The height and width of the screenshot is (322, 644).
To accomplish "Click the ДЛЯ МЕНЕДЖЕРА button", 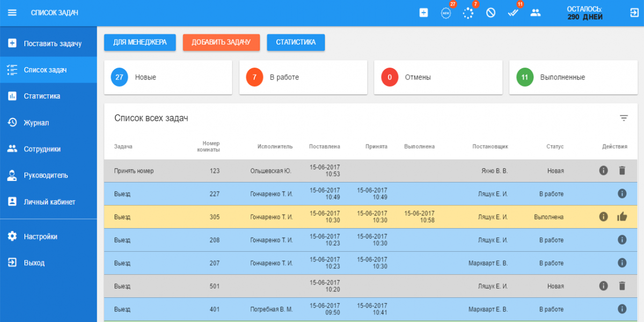I will click(x=140, y=42).
